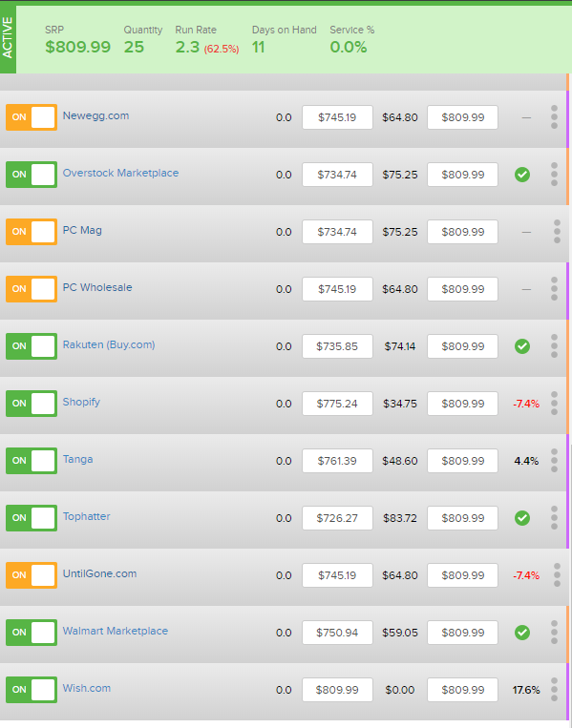This screenshot has height=728, width=572.
Task: Open the UntilGone.com channel link
Action: 99,573
